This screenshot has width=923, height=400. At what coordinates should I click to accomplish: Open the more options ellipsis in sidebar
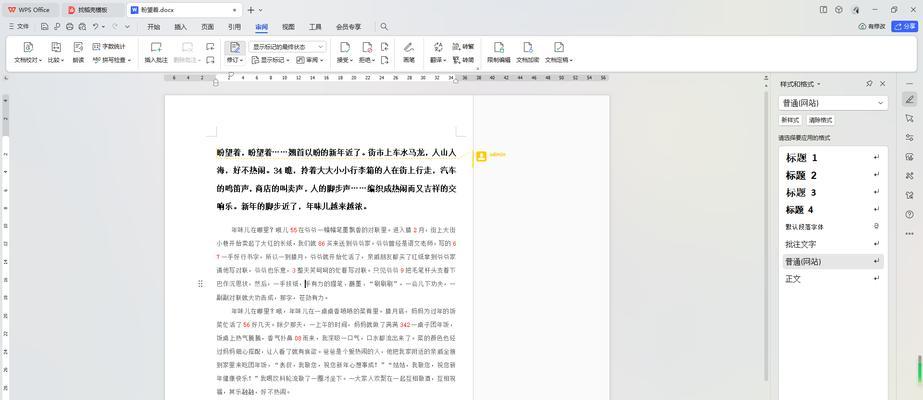point(909,234)
